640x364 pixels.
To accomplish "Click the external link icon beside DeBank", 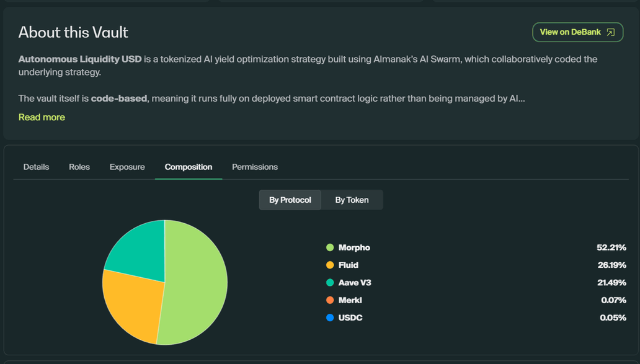I will click(610, 32).
